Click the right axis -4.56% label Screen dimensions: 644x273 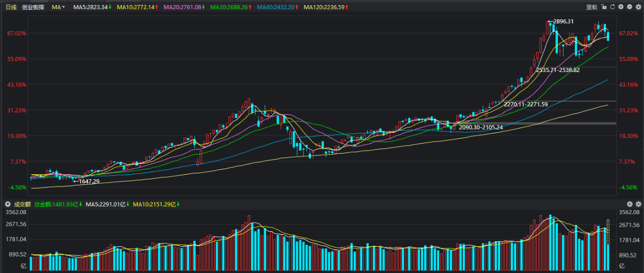click(x=628, y=187)
